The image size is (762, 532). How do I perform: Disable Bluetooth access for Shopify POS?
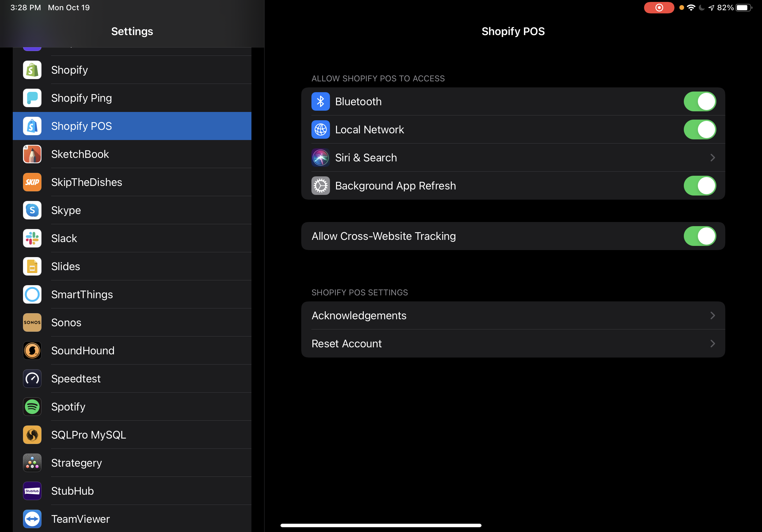700,101
